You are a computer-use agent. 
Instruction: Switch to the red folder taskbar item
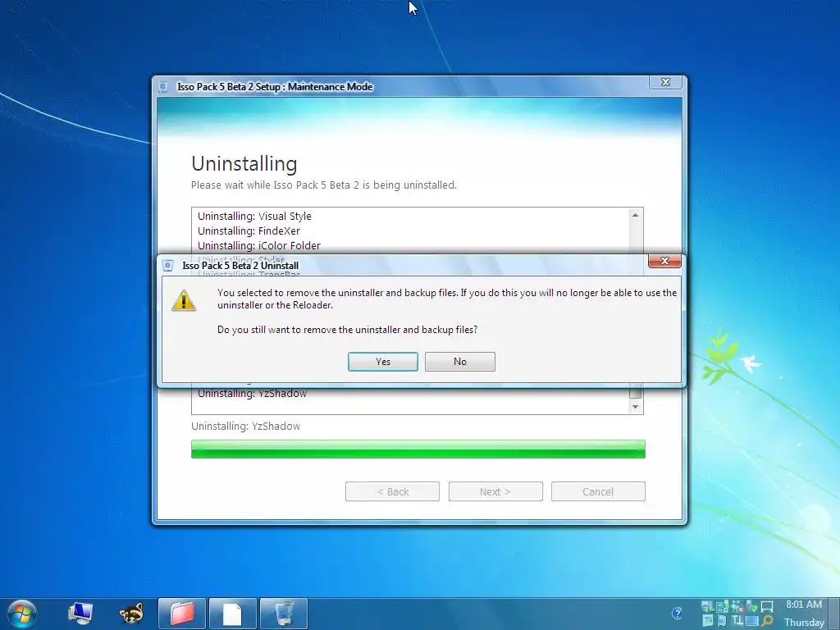[x=182, y=614]
